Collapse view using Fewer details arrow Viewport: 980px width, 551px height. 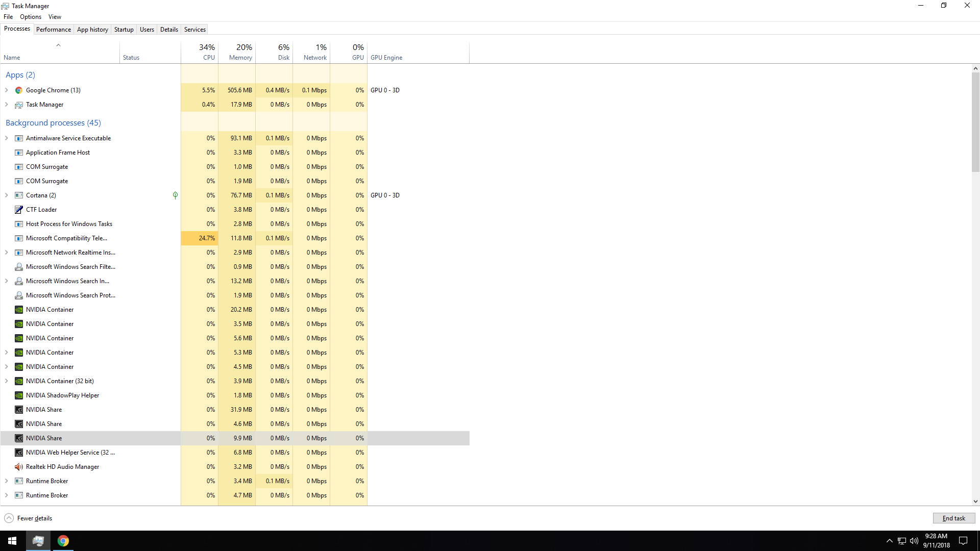click(x=9, y=518)
